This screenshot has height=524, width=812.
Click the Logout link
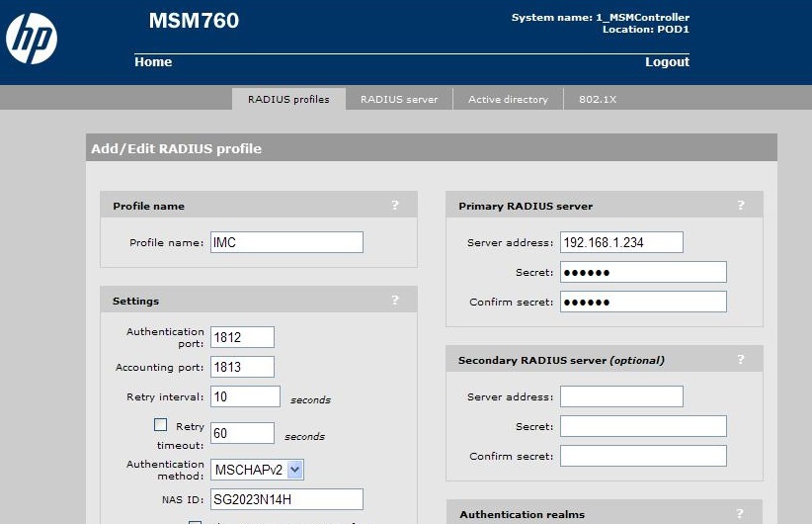coord(667,61)
